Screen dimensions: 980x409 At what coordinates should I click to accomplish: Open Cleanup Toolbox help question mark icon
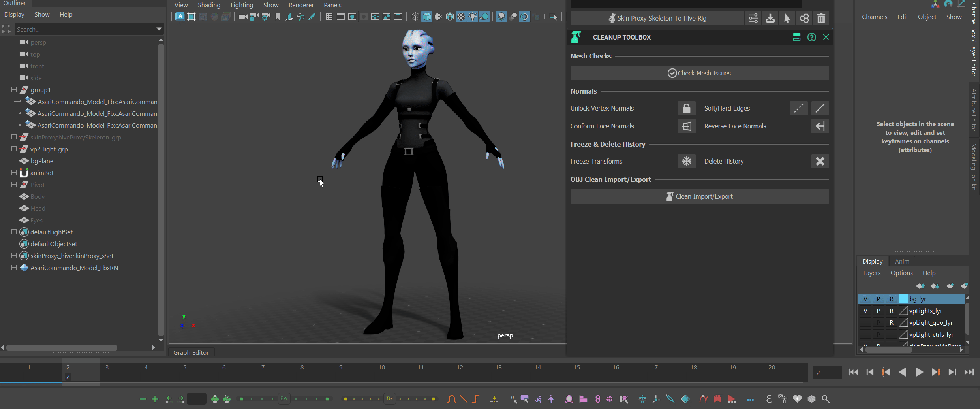pos(811,37)
